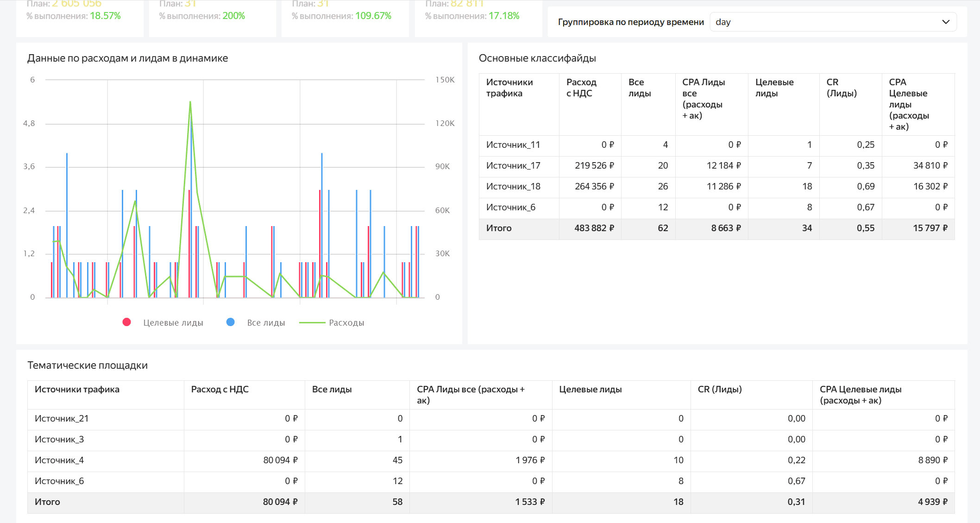This screenshot has width=980, height=523.
Task: Select the Источник_18 row in classifieds table
Action: point(513,186)
